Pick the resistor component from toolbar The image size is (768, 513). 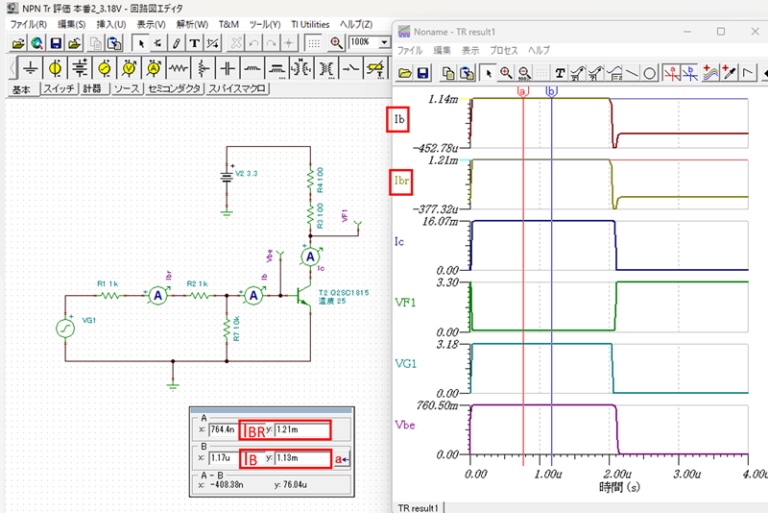pos(179,69)
